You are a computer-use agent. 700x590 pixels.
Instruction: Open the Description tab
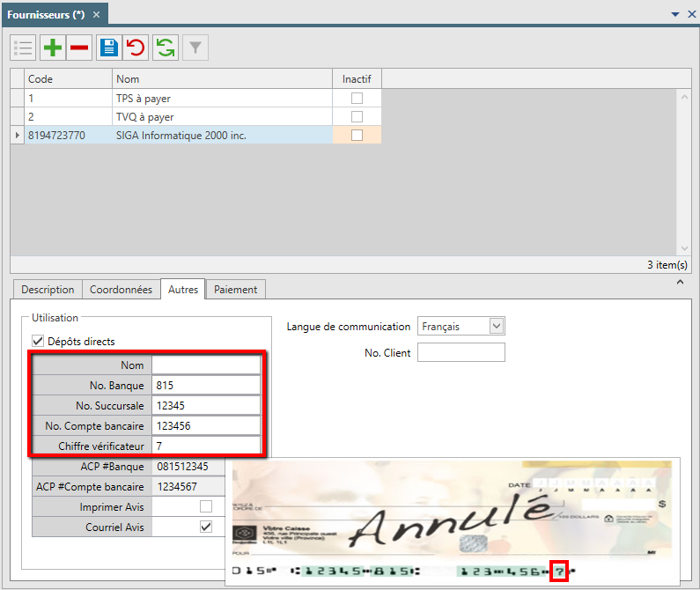click(x=48, y=290)
